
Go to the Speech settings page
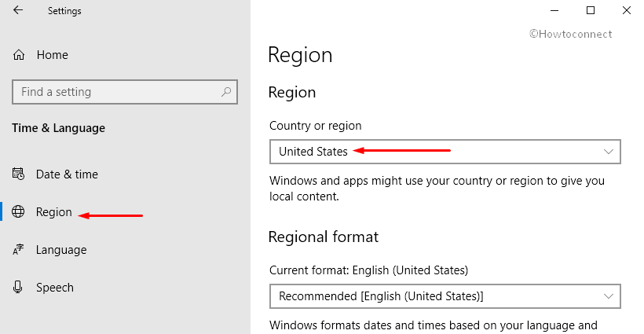point(55,287)
